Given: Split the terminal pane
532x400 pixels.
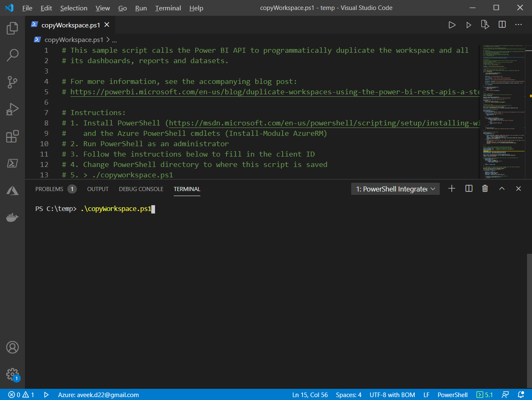Looking at the screenshot, I should (x=469, y=189).
